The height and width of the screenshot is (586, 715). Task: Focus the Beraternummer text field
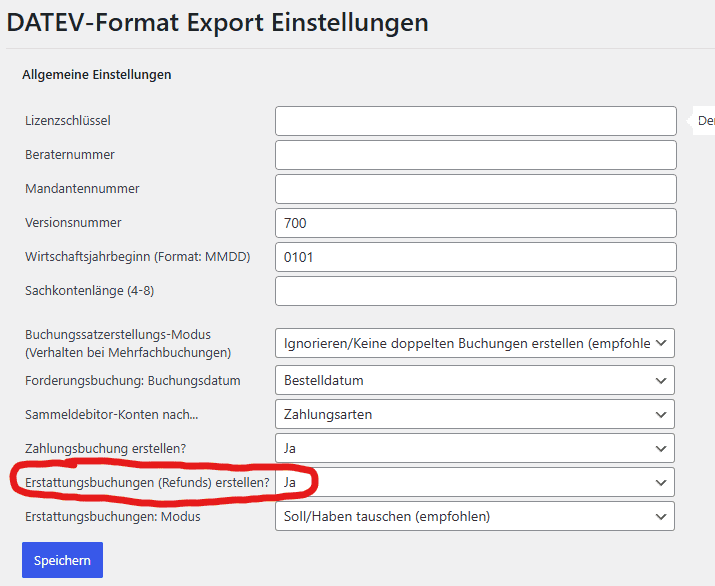pyautogui.click(x=476, y=155)
